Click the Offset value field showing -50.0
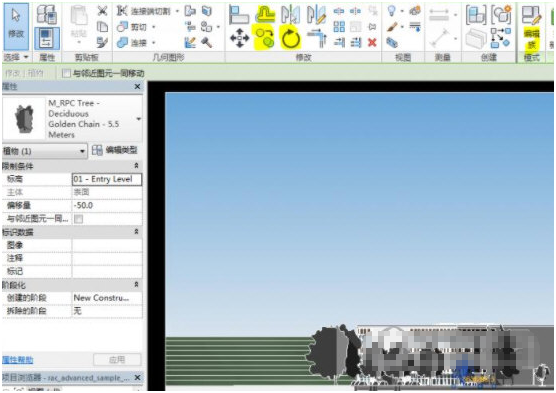The width and height of the screenshot is (556, 393). [x=107, y=205]
